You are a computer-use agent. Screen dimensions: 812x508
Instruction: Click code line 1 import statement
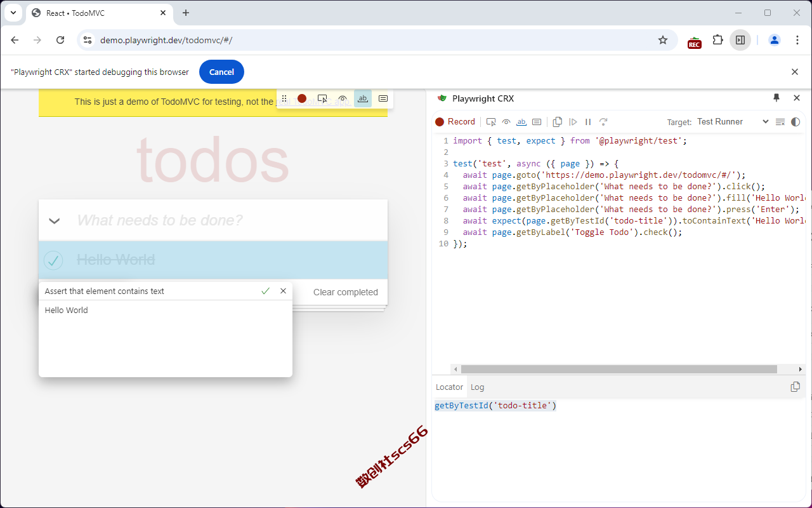570,141
